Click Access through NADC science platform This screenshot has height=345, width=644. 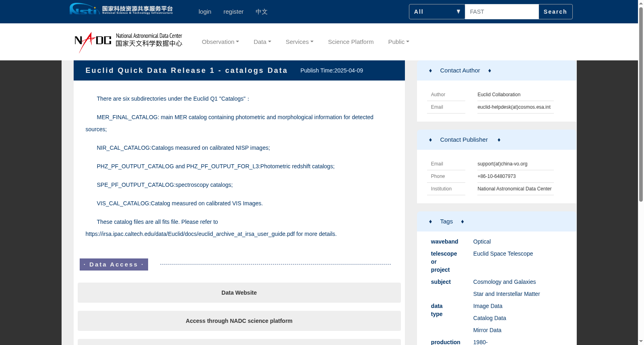point(239,321)
